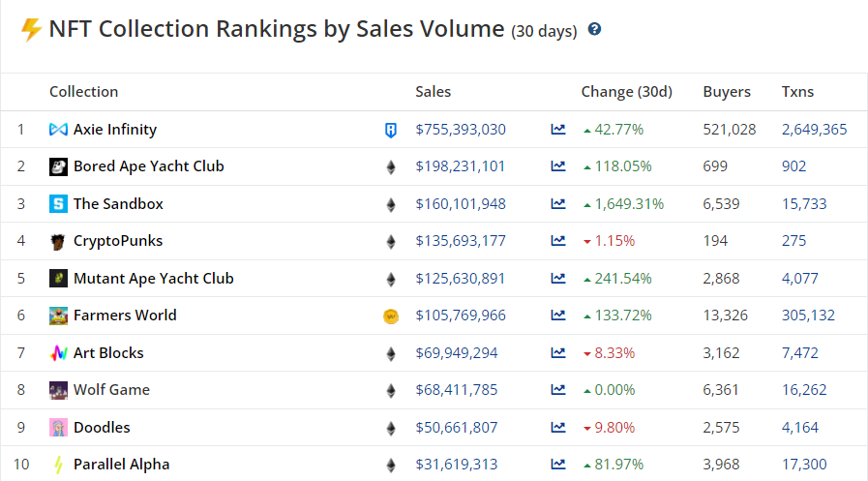868x481 pixels.
Task: Open the Mutant Ape Yacht Club collection
Action: [x=153, y=279]
